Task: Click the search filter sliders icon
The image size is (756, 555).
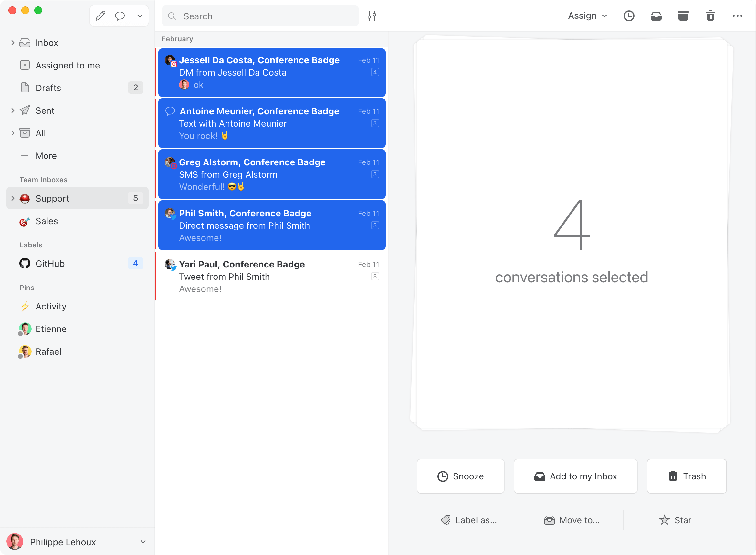Action: pyautogui.click(x=372, y=16)
